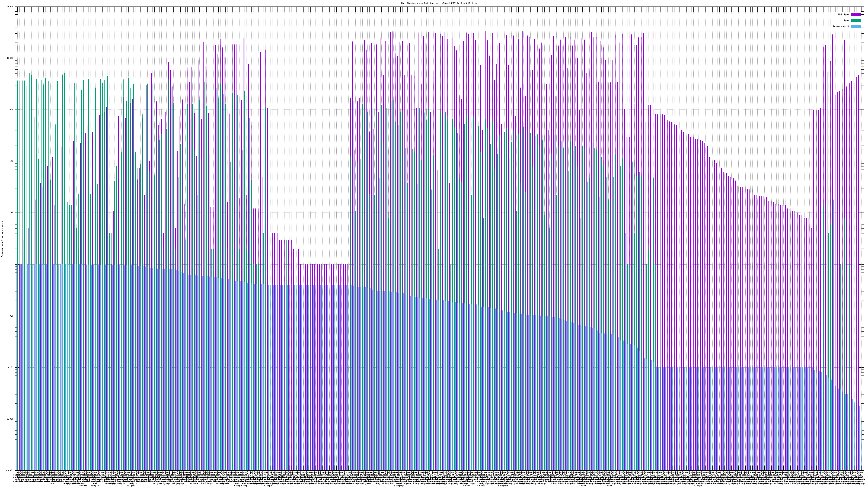The height and width of the screenshot is (488, 868).
Task: Click the 10000 y-axis tick label
Action: 11,58
